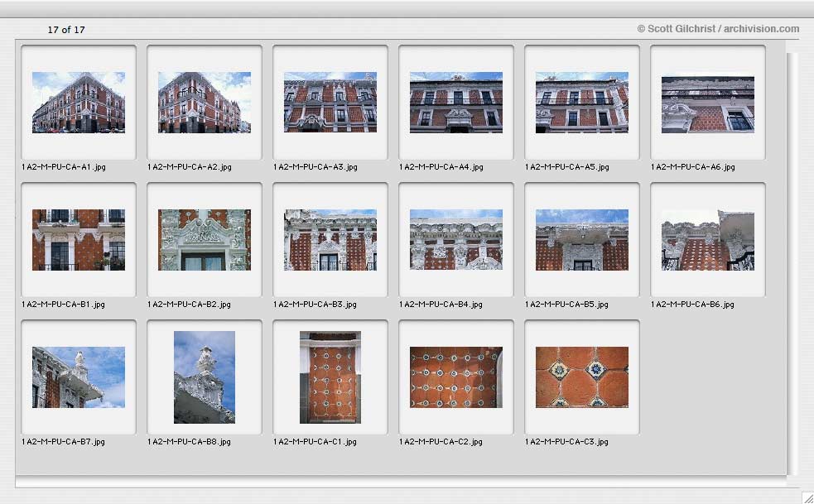Click filename label 1A2-M-PU-CA-B7.jpg
This screenshot has height=504, width=814.
(x=63, y=442)
